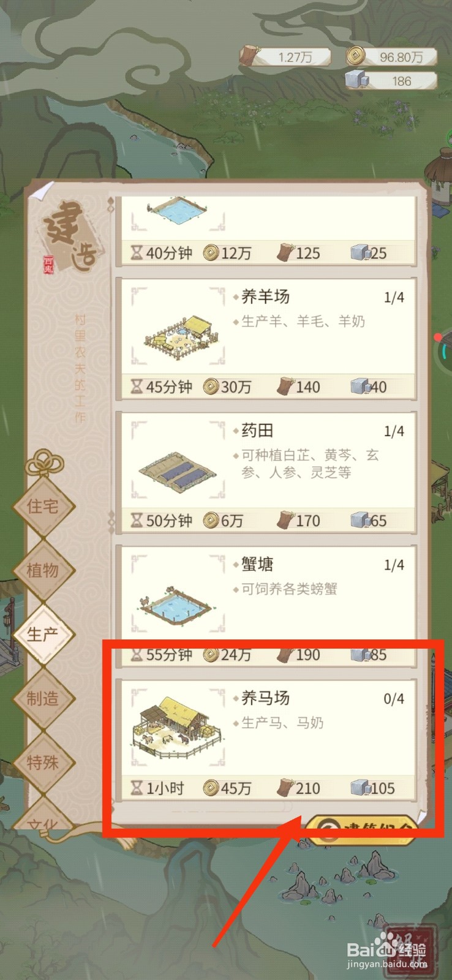The image size is (452, 980).
Task: Open the 特殊 category tab
Action: [x=43, y=763]
